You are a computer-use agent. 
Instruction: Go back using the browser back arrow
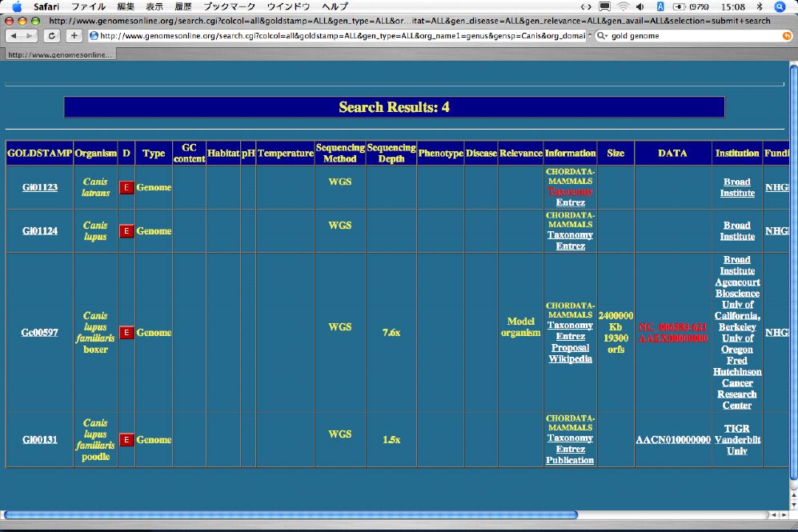coord(14,35)
